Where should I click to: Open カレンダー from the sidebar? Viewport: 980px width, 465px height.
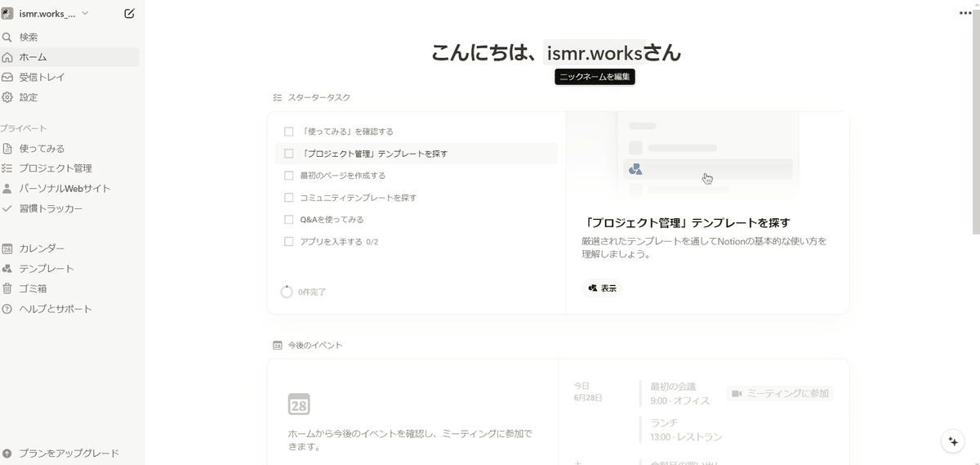click(x=70, y=248)
